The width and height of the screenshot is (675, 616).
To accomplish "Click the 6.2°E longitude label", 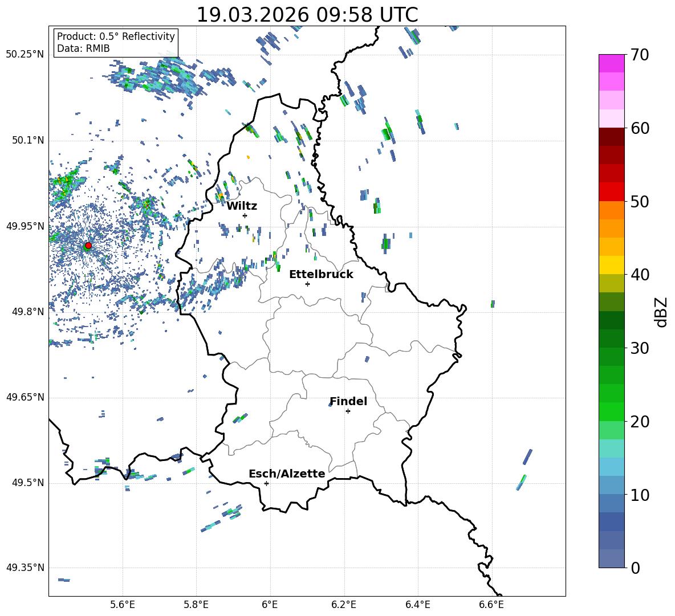I will coord(344,605).
